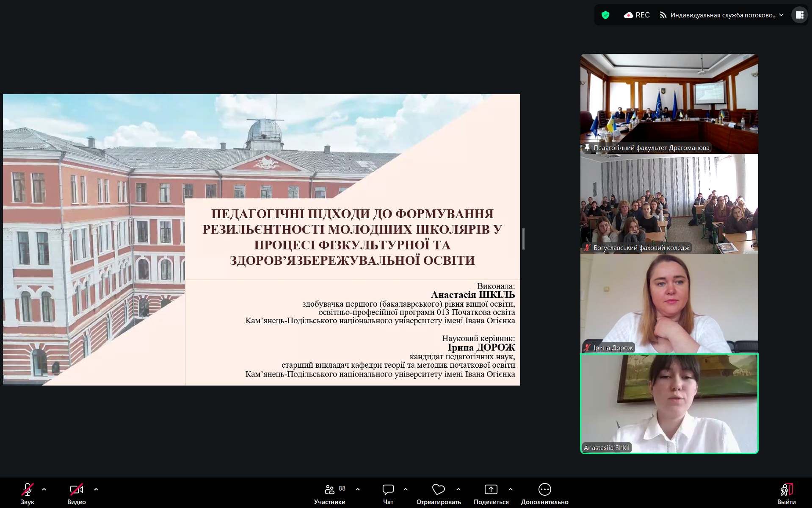Turn on camera with the Видео button
812x508 pixels.
pos(76,494)
